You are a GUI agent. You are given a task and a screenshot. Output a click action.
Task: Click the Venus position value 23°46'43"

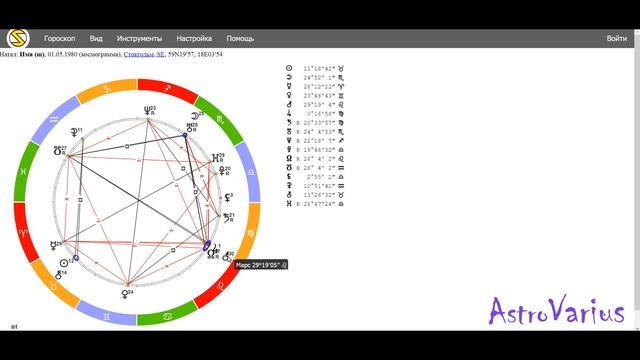[319, 96]
